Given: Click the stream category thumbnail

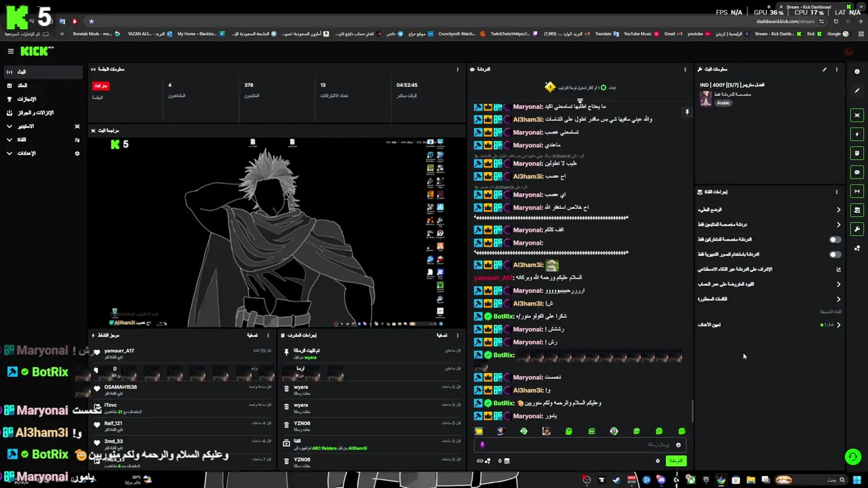Looking at the screenshot, I should [706, 98].
